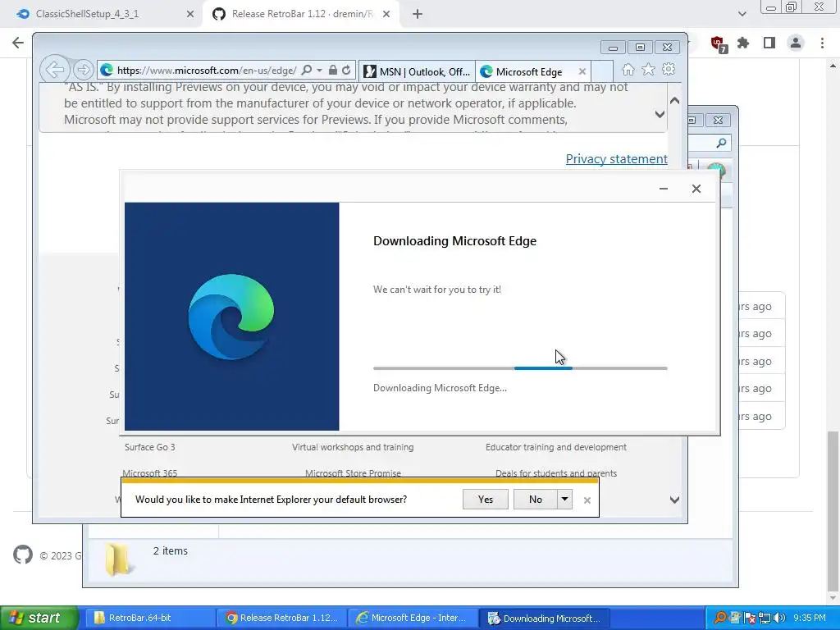
Task: Dismiss the default browser notification bar
Action: 587,500
